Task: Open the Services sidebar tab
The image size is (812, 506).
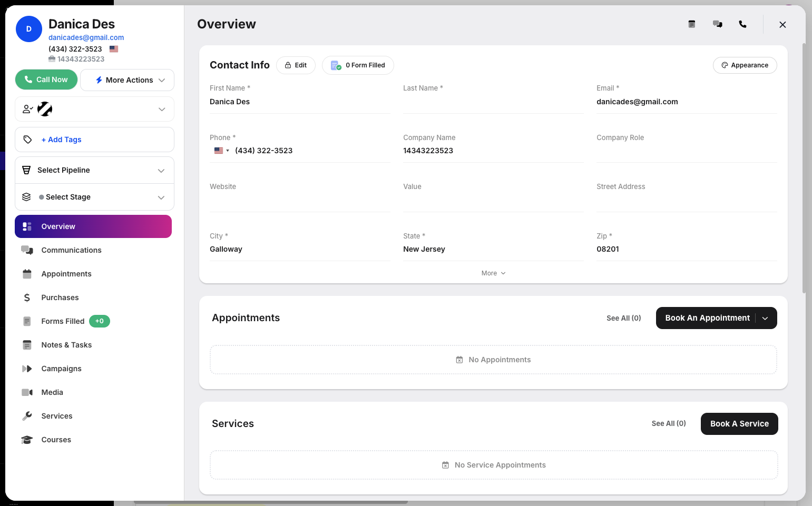Action: 93,416
